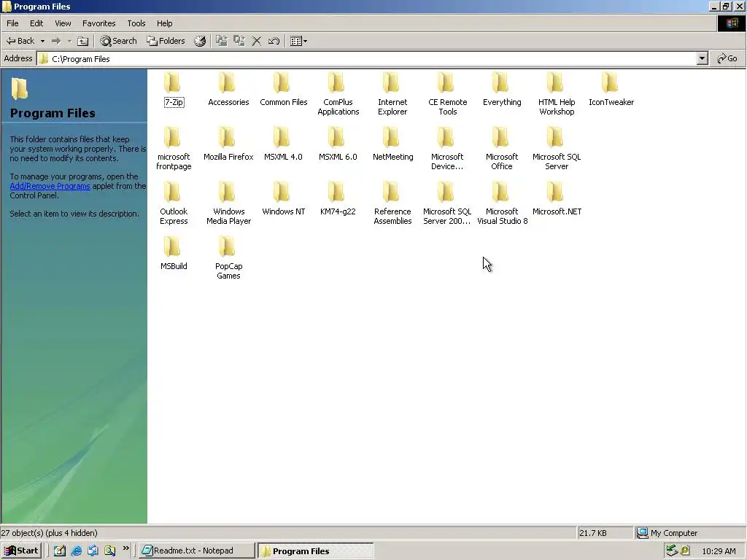
Task: Select the Internet Explorer folder
Action: pos(392,94)
